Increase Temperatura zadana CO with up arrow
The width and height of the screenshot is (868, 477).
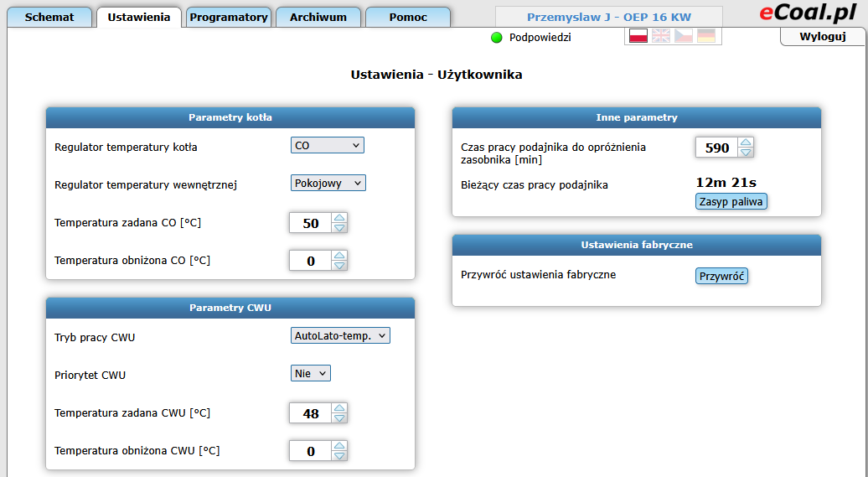click(x=339, y=218)
